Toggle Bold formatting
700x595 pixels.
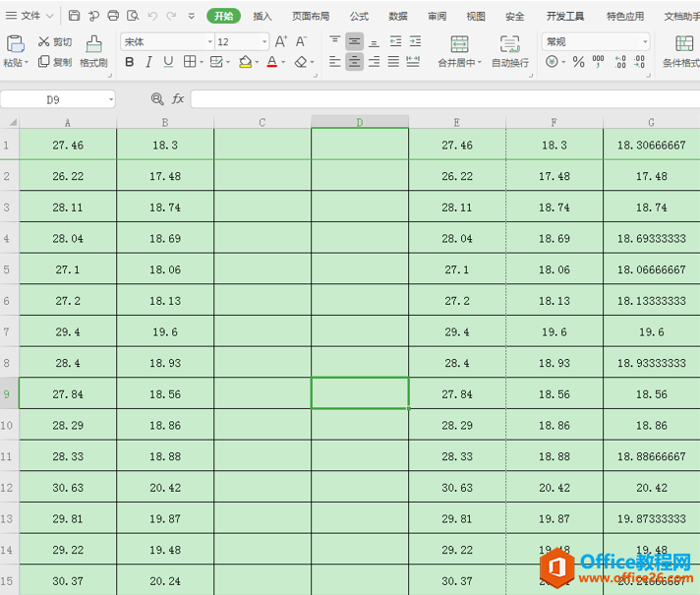(x=130, y=62)
